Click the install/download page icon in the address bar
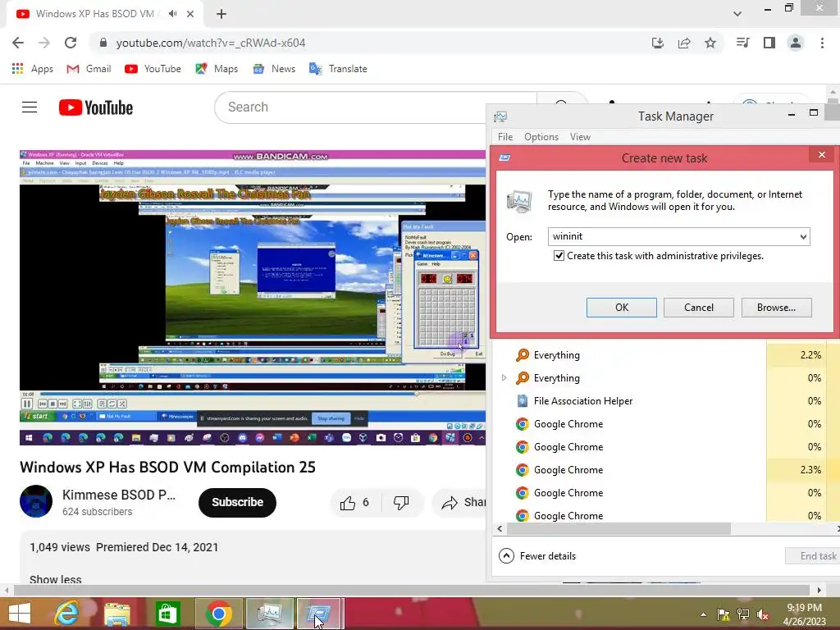This screenshot has width=840, height=630. point(658,43)
